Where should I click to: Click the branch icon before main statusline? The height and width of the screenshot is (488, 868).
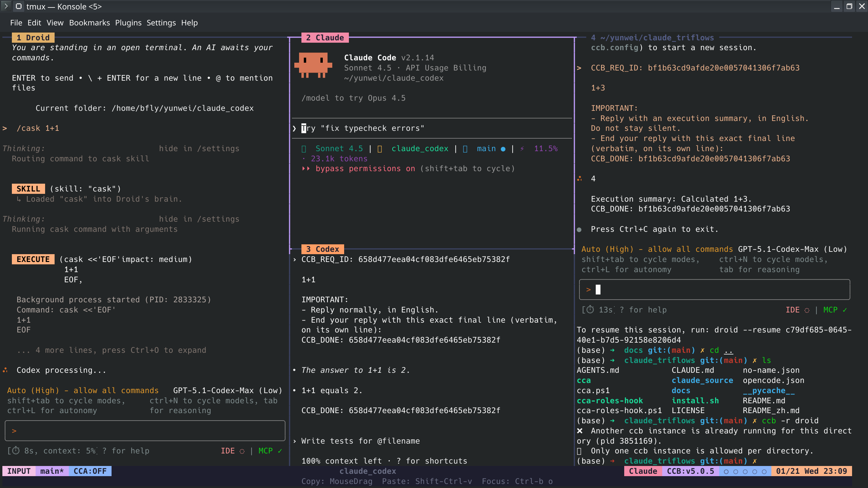pyautogui.click(x=465, y=149)
